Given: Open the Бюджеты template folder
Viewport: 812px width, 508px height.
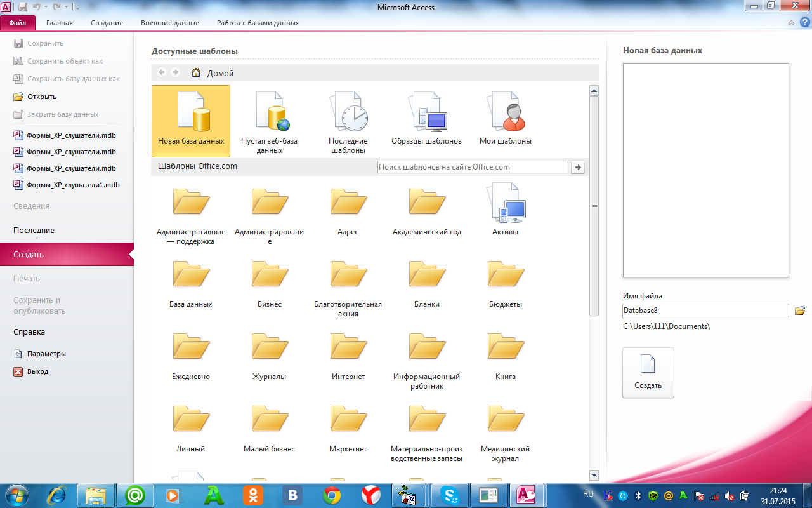Looking at the screenshot, I should [506, 284].
